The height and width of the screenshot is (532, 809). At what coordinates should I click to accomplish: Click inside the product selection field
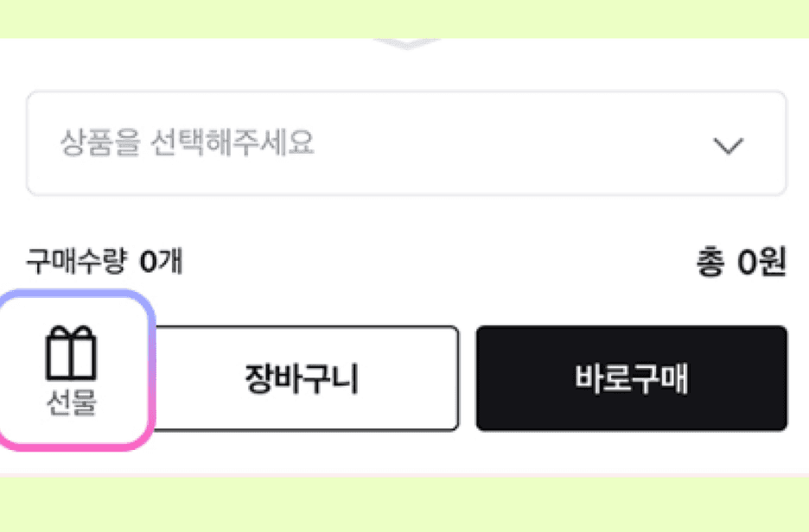(x=259, y=143)
